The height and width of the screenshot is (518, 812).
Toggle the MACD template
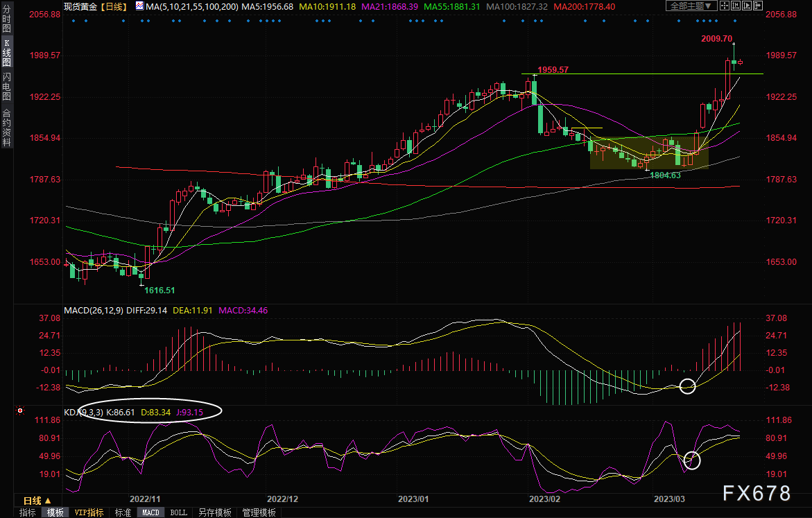[x=150, y=512]
